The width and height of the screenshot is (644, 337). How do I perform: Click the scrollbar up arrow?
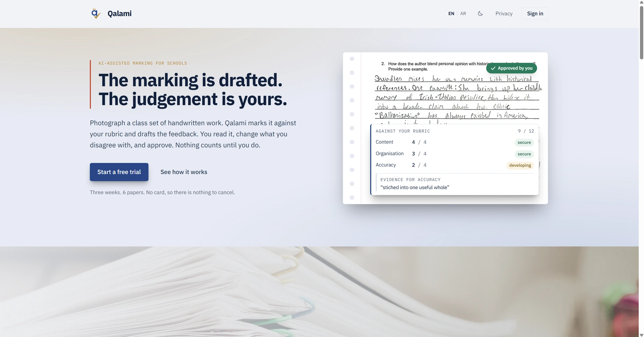(x=641, y=2)
